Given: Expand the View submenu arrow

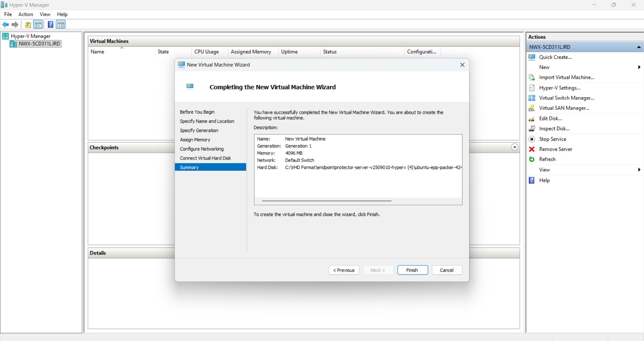Looking at the screenshot, I should (x=639, y=170).
